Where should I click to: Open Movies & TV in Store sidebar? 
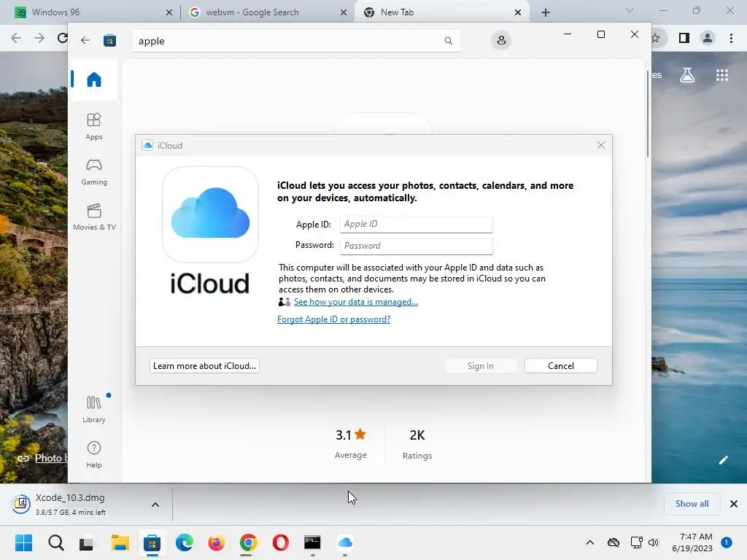(94, 217)
